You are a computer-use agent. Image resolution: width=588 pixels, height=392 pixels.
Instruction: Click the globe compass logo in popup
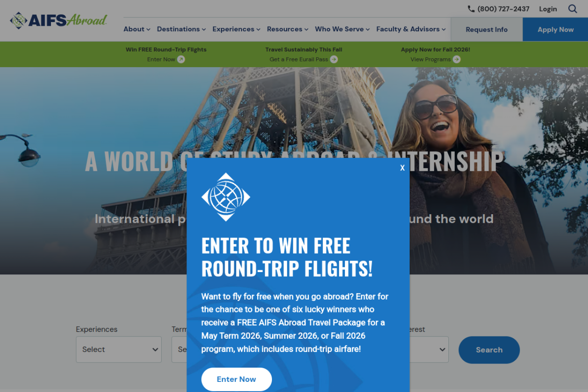tap(226, 197)
